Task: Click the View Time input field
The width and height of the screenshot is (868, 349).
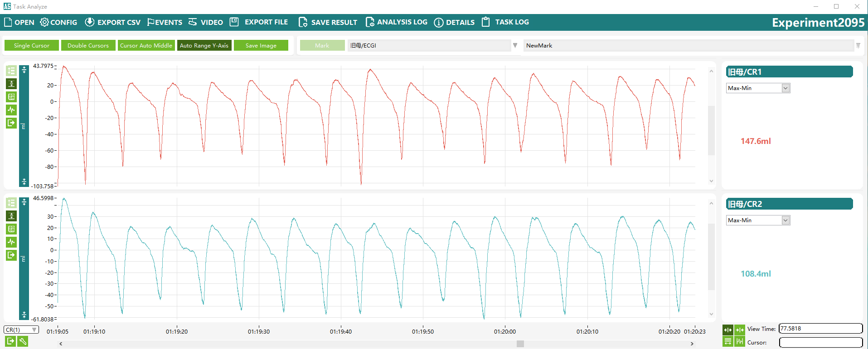Action: click(820, 329)
